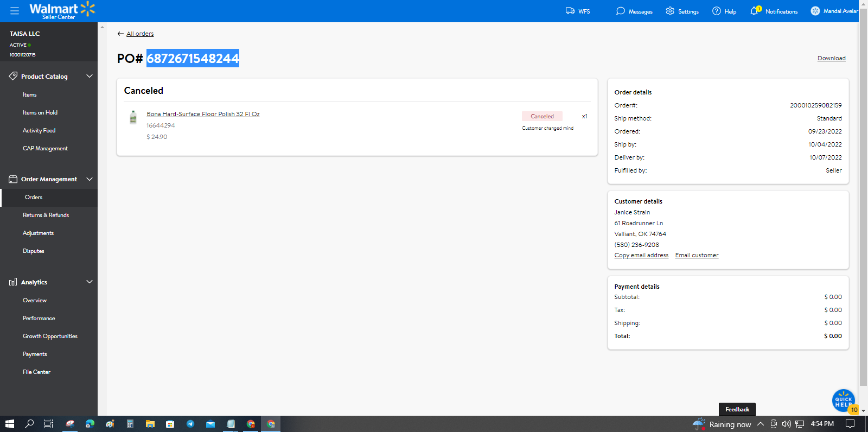Click the customer phone (580) 236-9208
The width and height of the screenshot is (868, 432).
636,245
